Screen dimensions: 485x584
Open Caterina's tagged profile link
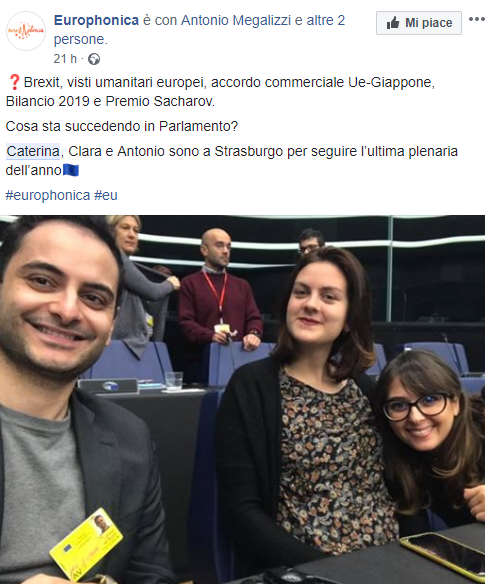point(33,152)
